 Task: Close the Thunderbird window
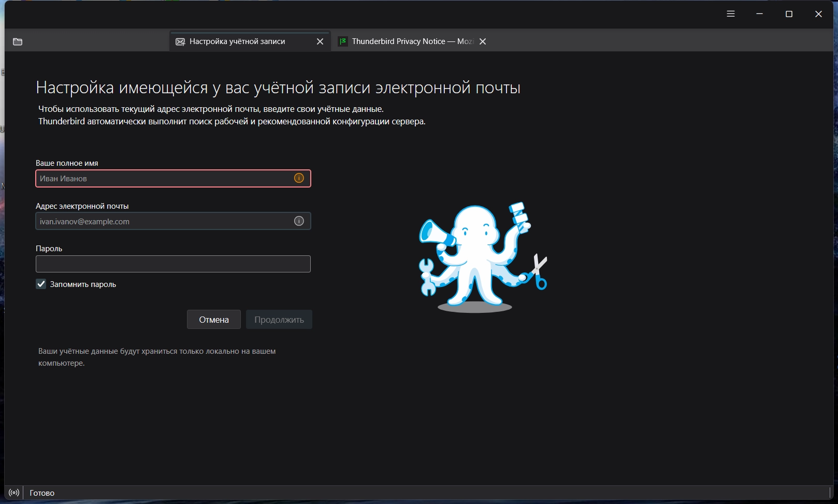coord(819,14)
